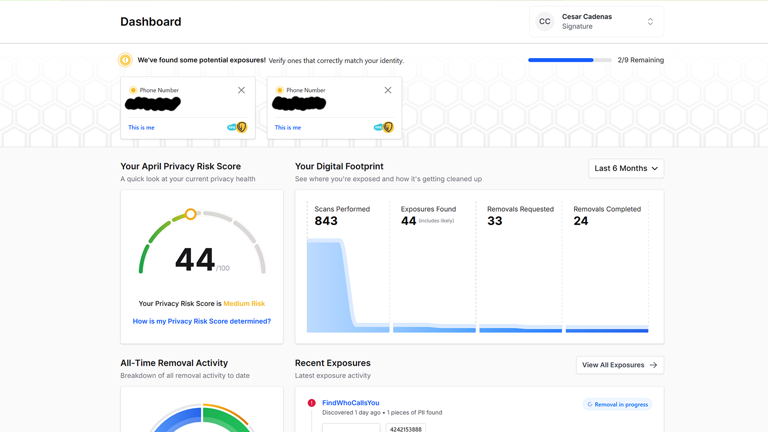The width and height of the screenshot is (768, 432).
Task: Click the Privacy Risk Score gauge marker
Action: (x=190, y=214)
